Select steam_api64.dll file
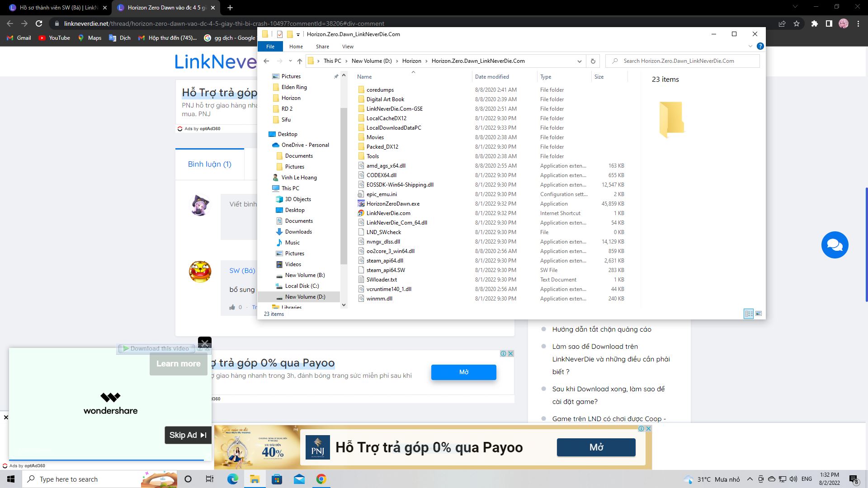This screenshot has height=488, width=868. pyautogui.click(x=385, y=261)
